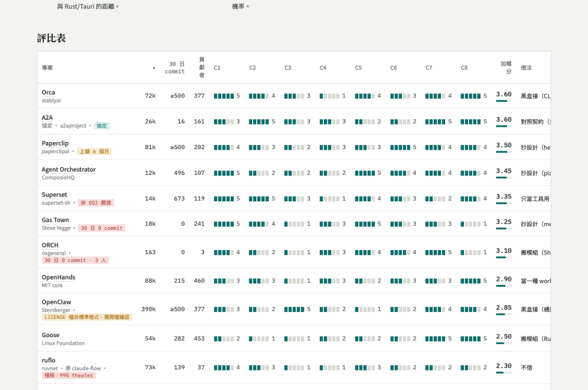
Task: Click the C8 column header
Action: tap(464, 68)
